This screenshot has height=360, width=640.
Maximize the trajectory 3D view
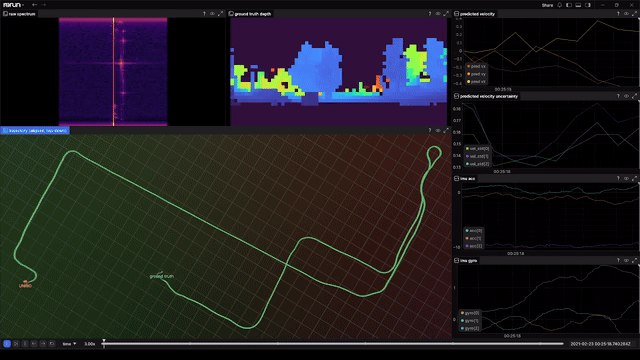point(446,131)
